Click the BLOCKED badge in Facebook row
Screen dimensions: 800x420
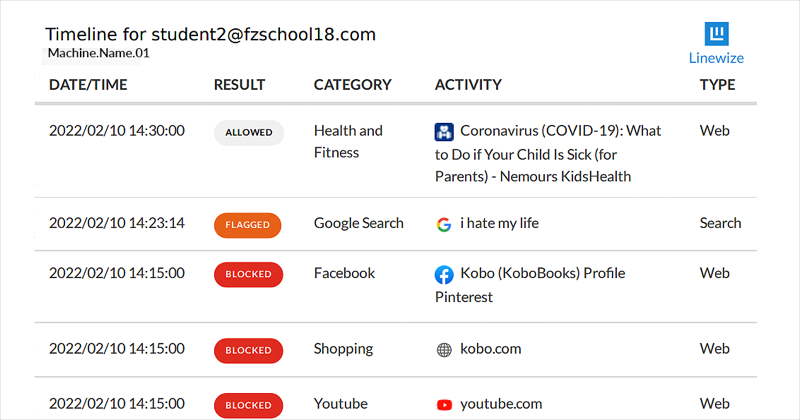coord(248,275)
